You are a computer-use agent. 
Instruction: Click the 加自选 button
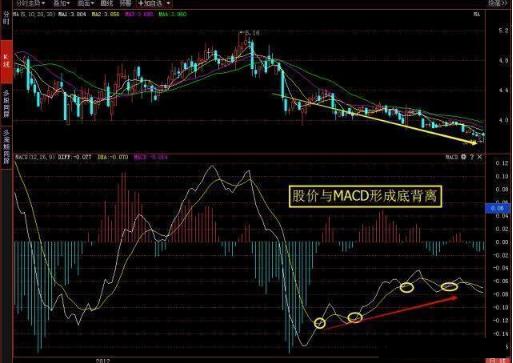click(x=154, y=3)
